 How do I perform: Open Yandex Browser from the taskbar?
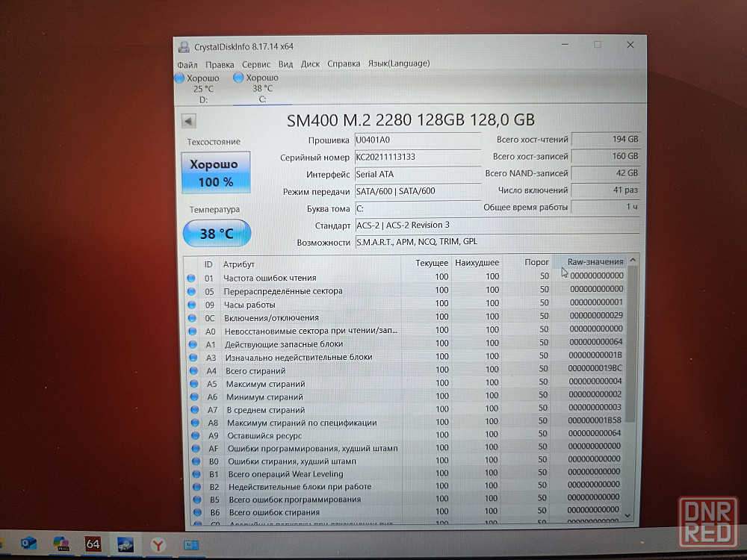tap(158, 544)
